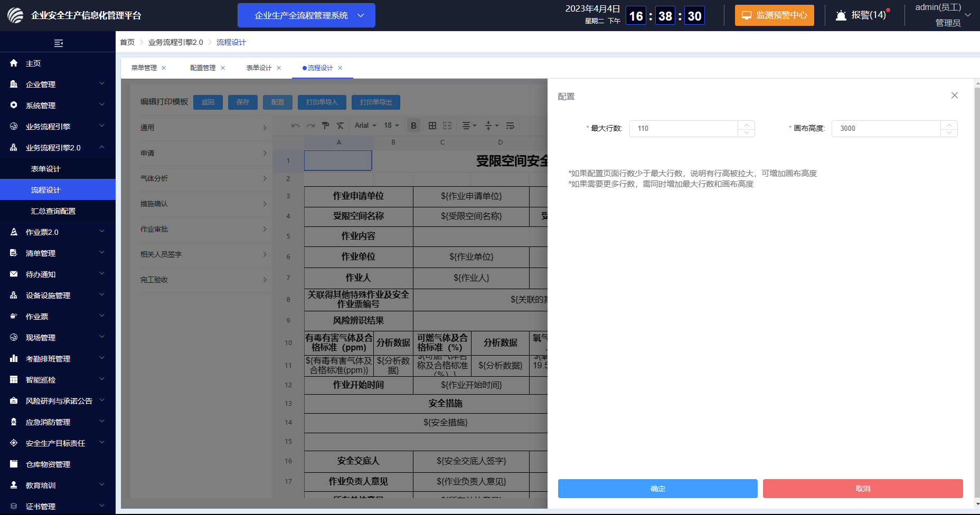Image resolution: width=980 pixels, height=515 pixels.
Task: Click the 智能巡检 sidebar icon
Action: click(14, 379)
